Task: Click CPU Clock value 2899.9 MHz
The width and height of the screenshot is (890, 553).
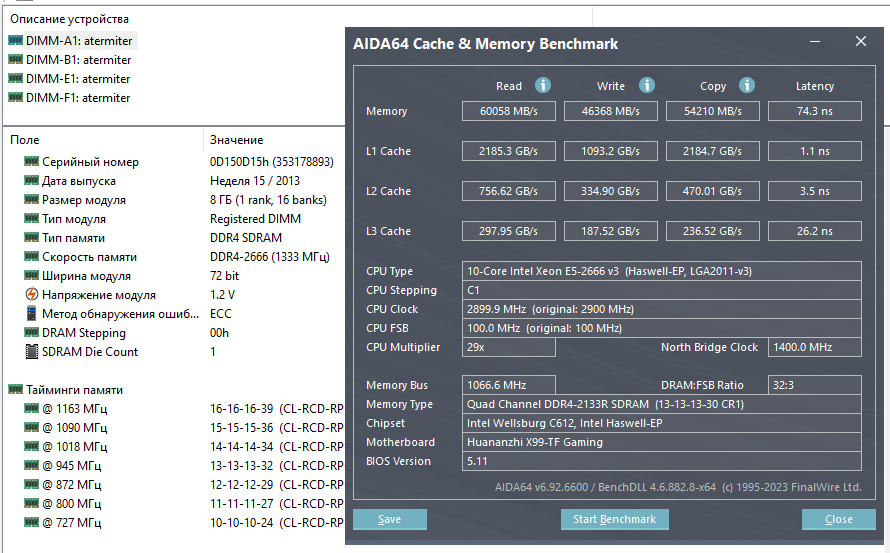Action: (662, 309)
